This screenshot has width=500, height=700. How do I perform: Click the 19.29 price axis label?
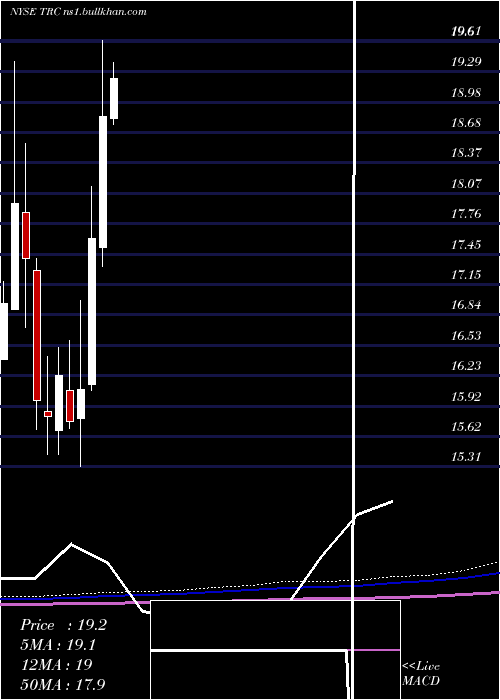pyautogui.click(x=466, y=62)
